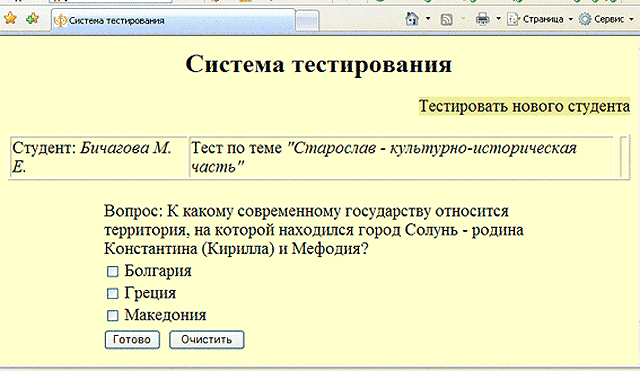Click the printer icon in toolbar
Screen dimensions: 640x371
click(482, 19)
